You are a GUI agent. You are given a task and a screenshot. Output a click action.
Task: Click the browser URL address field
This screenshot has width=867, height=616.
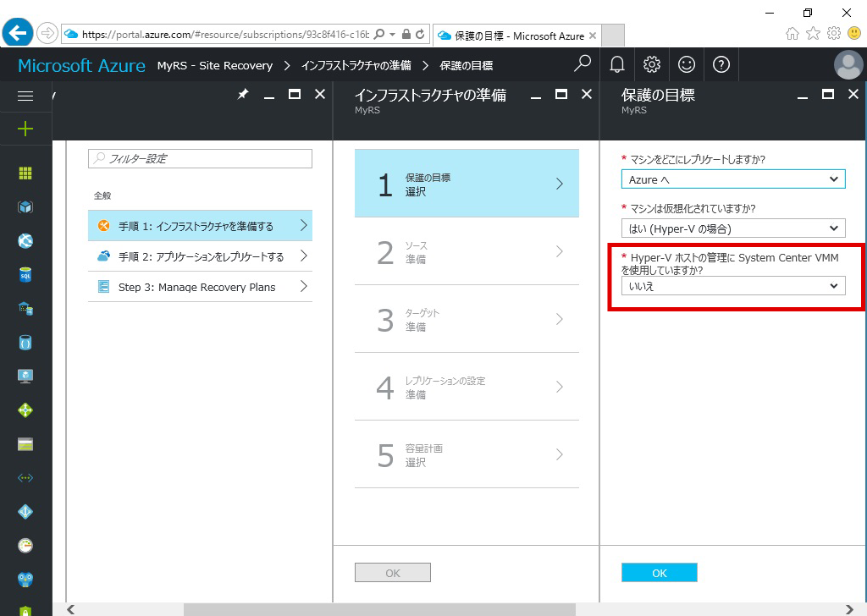pos(225,34)
